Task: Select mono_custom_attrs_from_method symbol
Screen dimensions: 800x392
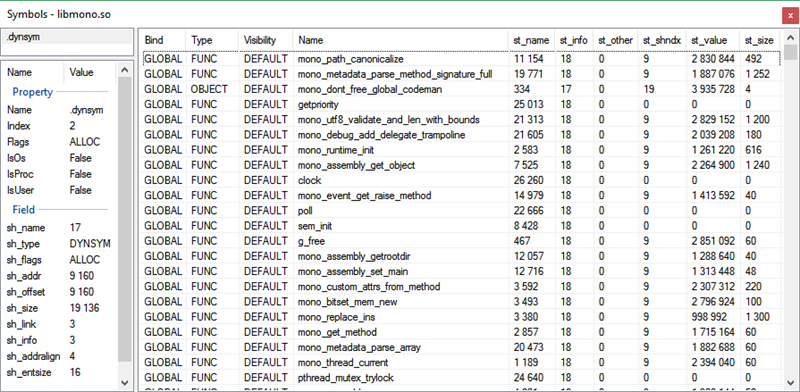Action: click(x=461, y=286)
